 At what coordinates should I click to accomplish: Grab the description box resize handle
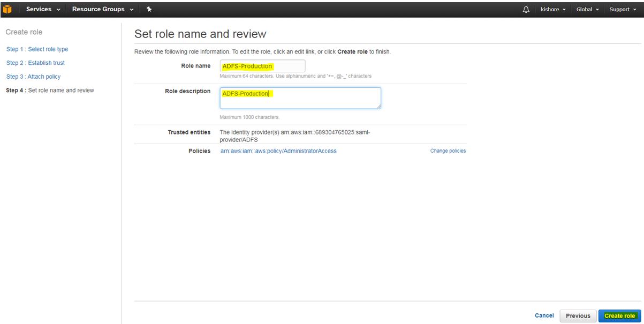378,107
